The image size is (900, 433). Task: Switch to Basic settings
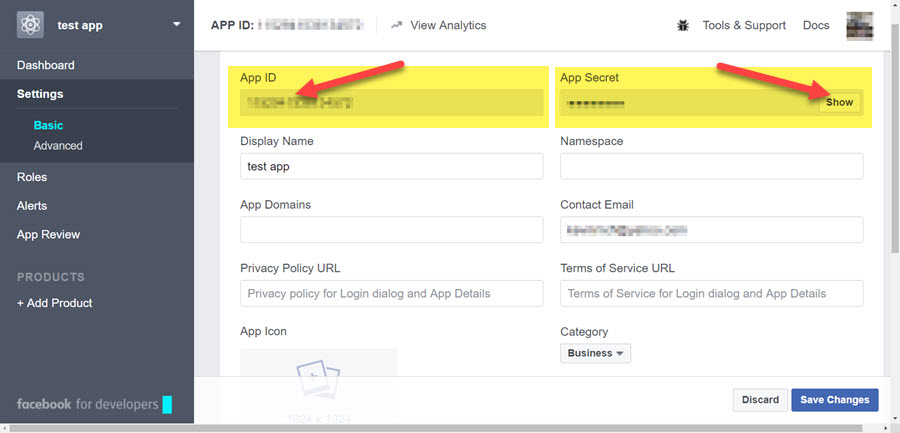[x=48, y=125]
